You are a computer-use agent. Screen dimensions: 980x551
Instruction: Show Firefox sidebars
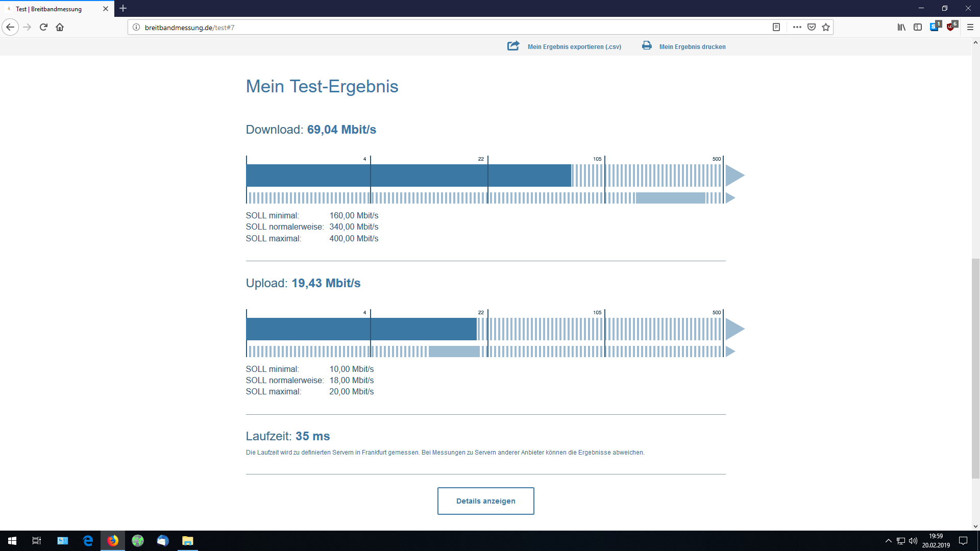point(918,27)
